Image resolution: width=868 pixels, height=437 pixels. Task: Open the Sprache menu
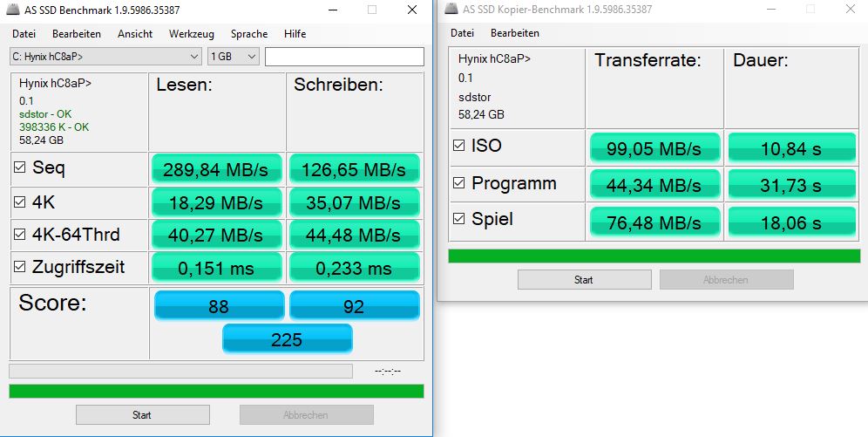click(249, 34)
